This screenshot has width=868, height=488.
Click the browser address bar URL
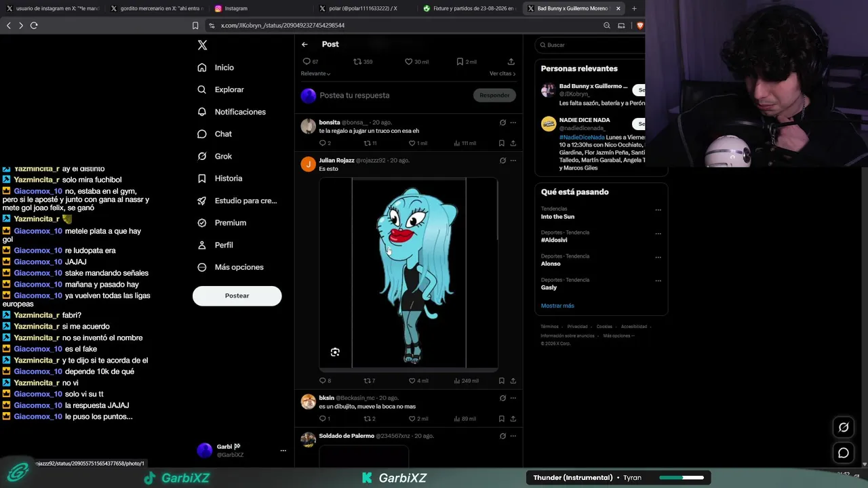283,26
